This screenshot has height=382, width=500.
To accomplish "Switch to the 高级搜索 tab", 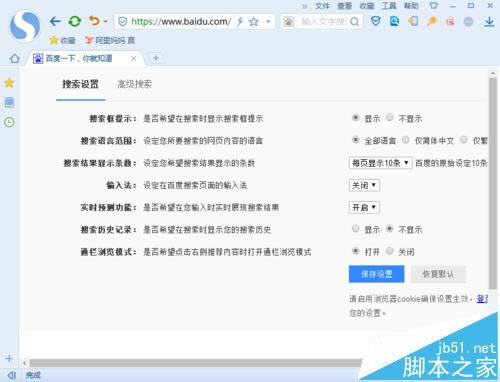I will (134, 84).
